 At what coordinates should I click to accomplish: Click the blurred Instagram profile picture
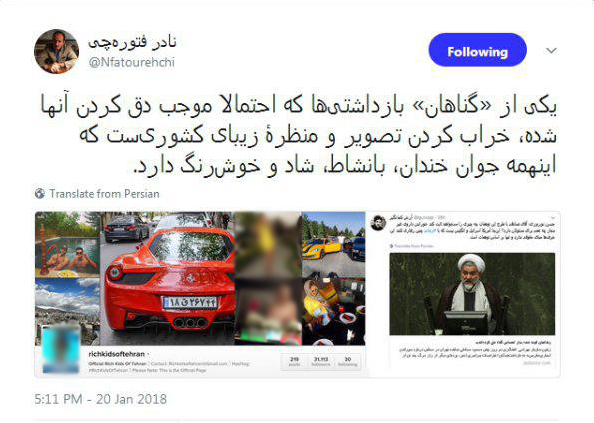(61, 348)
